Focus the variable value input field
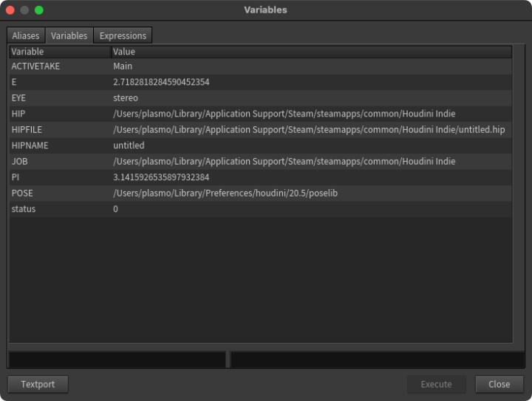This screenshot has width=532, height=401. [377, 360]
